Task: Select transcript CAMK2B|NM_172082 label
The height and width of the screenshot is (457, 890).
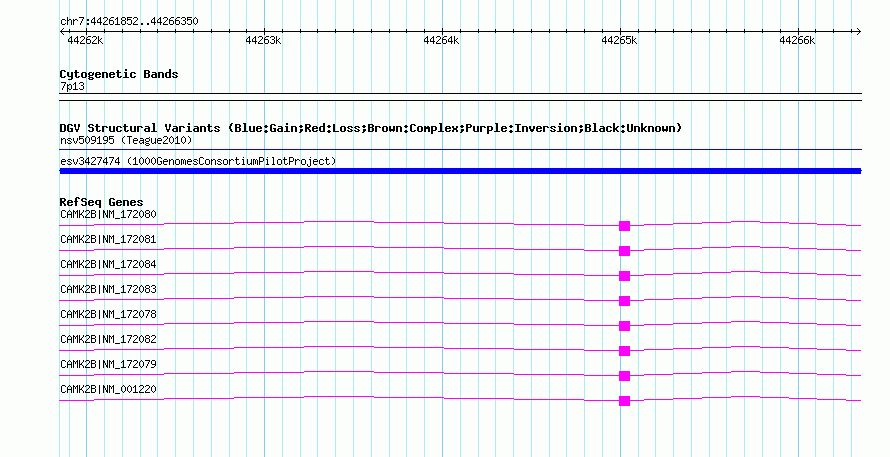Action: coord(108,339)
